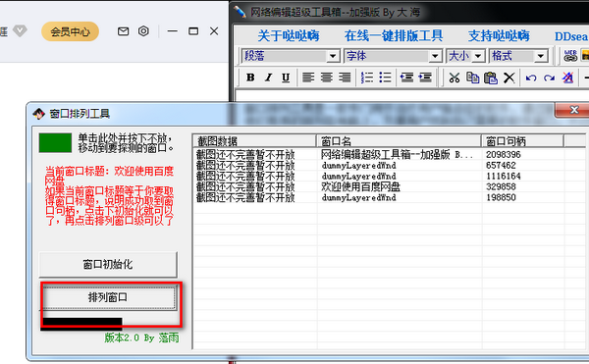
Task: Click the diamond membership icon in Baidu Netdisk
Action: coord(20,30)
